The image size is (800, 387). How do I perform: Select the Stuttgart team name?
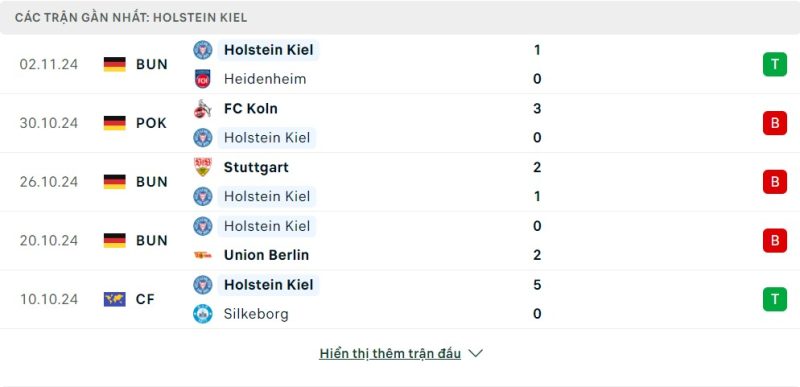(256, 167)
